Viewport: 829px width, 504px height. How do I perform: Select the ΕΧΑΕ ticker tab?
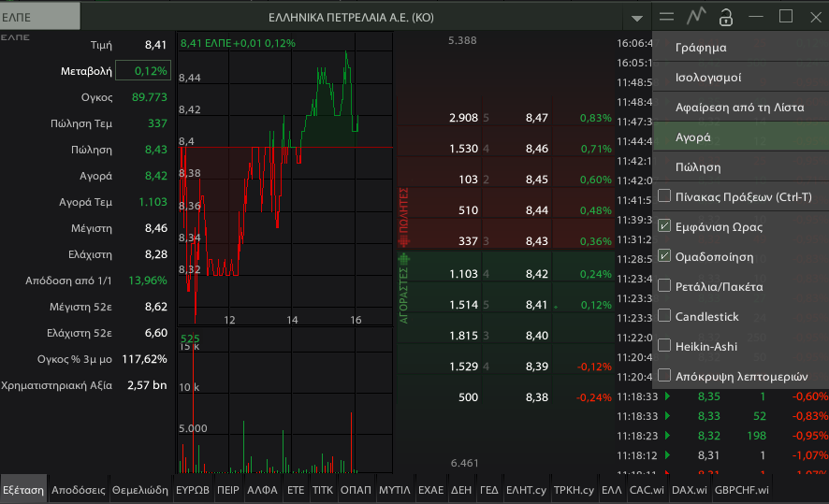point(431,490)
